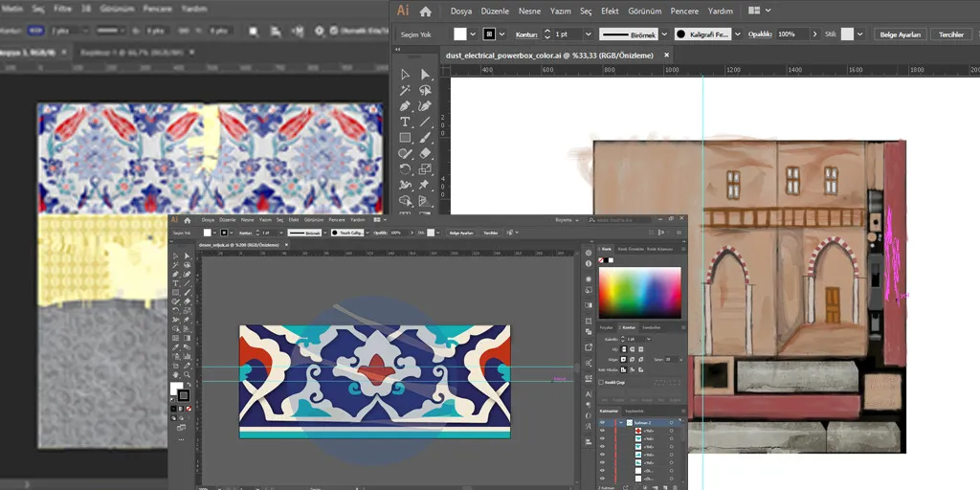
Task: Open the stroke weight 1 pt dropdown in the powerbox window
Action: pos(588,34)
